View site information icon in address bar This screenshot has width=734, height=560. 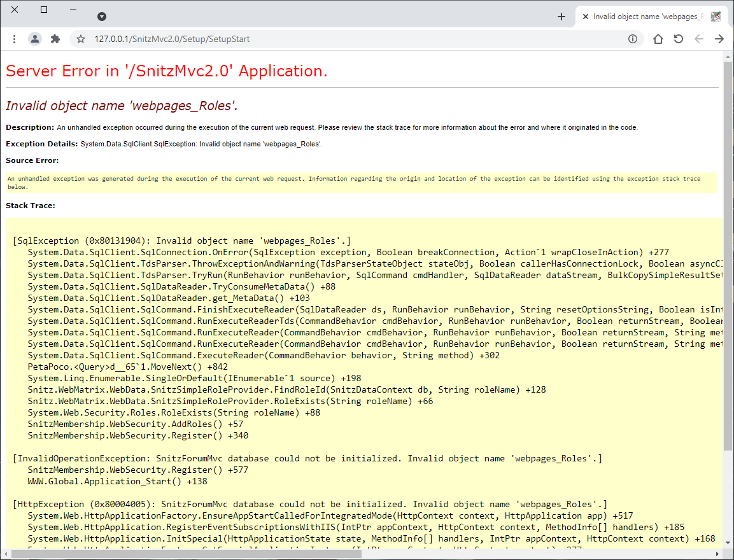tap(633, 39)
